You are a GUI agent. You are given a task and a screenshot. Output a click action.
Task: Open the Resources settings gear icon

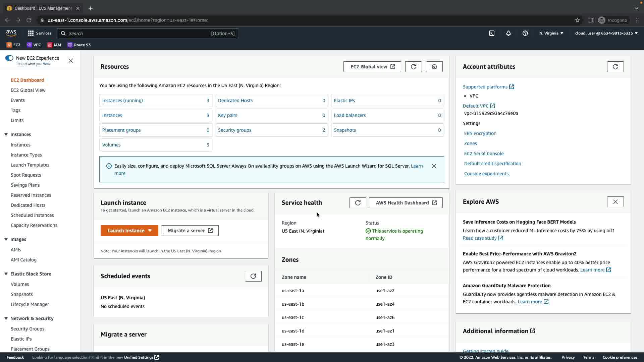pos(434,67)
